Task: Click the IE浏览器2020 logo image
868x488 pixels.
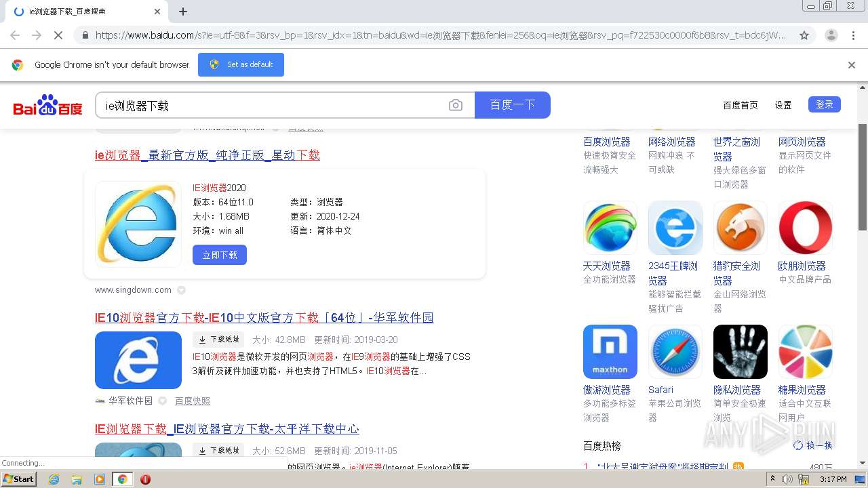Action: [x=138, y=224]
